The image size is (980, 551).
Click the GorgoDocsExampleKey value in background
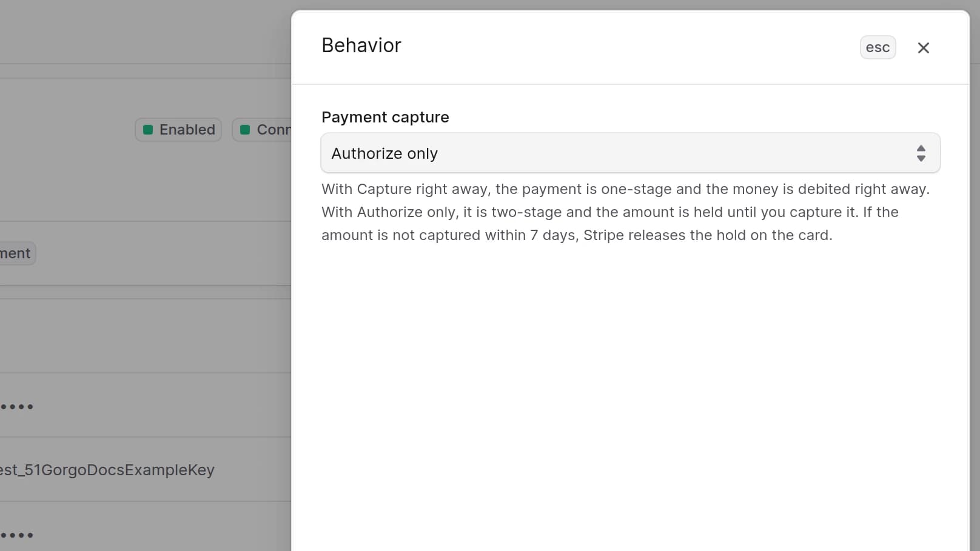pyautogui.click(x=107, y=470)
